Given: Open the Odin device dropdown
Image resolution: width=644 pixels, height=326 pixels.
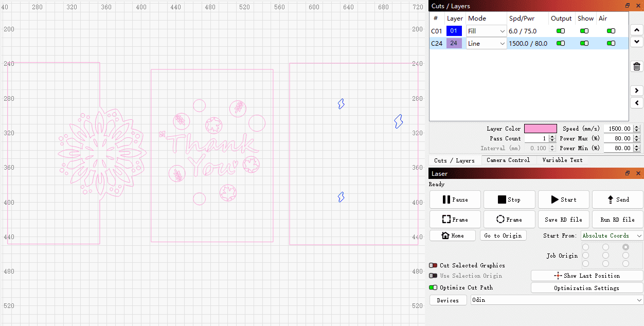Looking at the screenshot, I should point(557,300).
